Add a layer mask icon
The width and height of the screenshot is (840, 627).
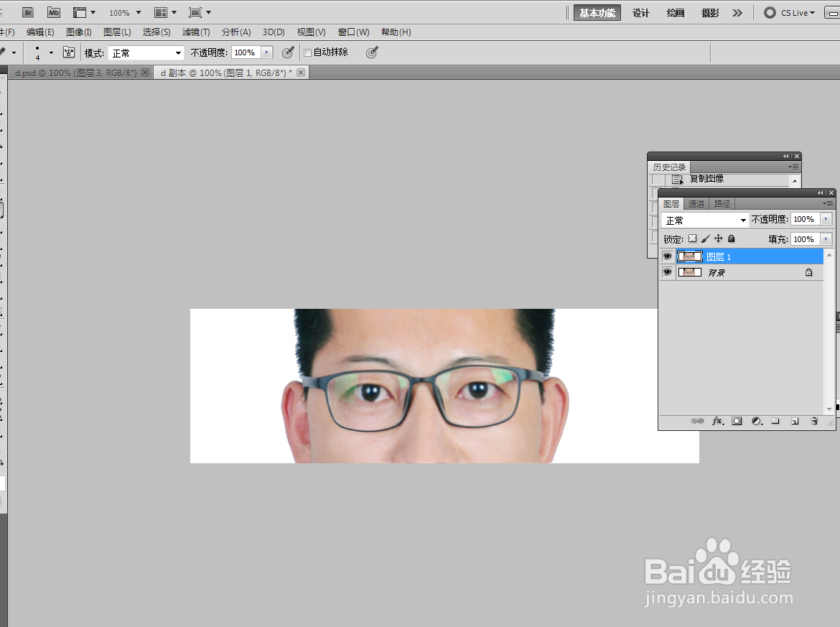coord(737,421)
